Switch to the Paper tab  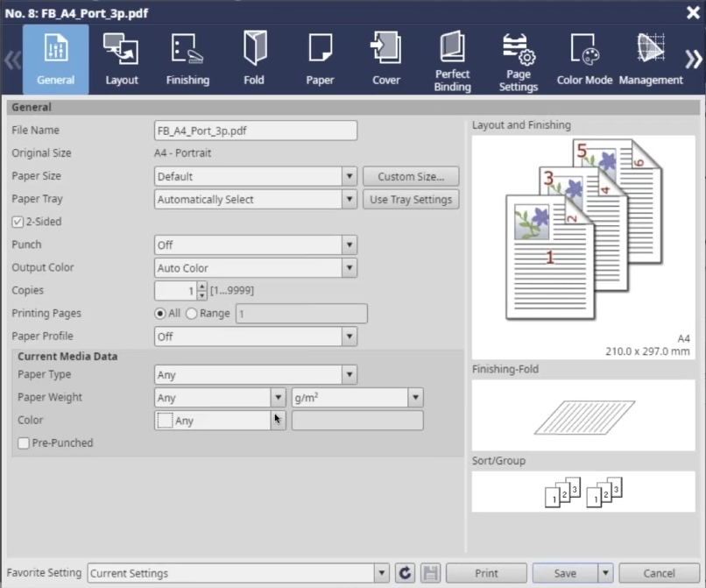pos(320,59)
